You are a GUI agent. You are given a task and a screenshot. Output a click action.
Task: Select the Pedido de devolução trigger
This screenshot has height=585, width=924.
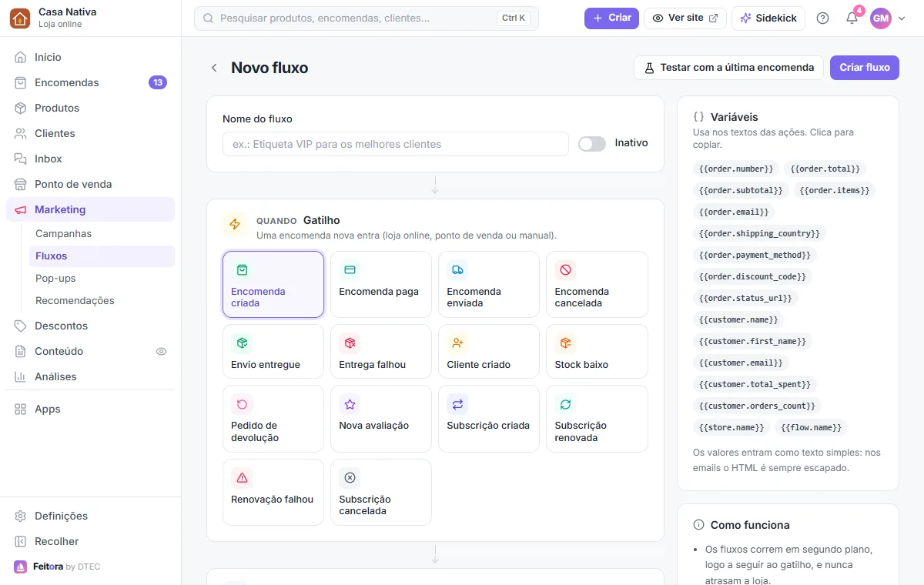click(273, 419)
